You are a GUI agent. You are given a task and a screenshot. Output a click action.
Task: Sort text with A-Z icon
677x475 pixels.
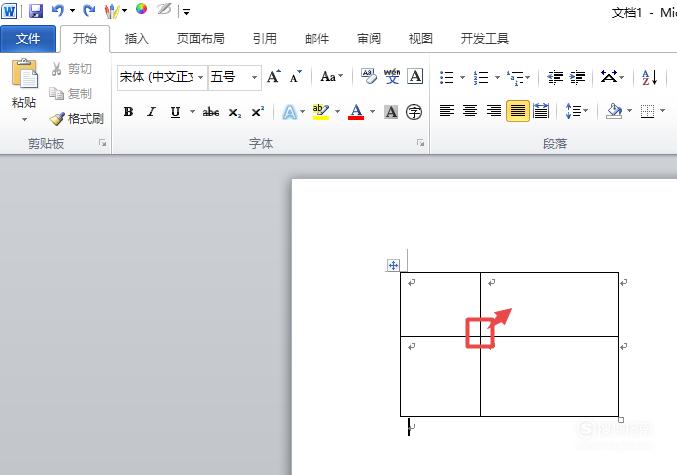(x=649, y=77)
